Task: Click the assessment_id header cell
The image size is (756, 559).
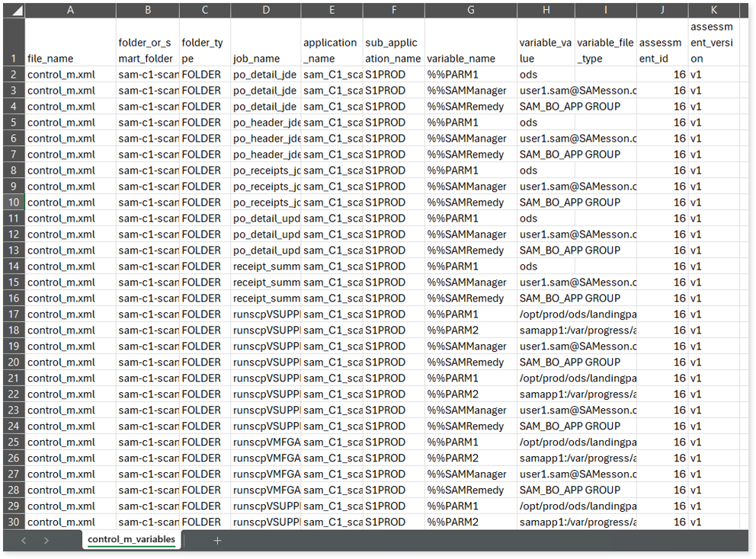Action: tap(662, 42)
